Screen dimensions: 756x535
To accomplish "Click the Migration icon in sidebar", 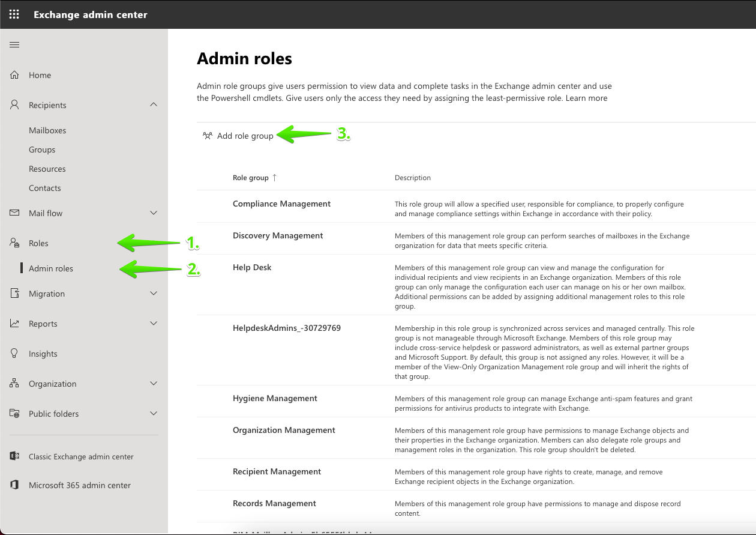I will (15, 294).
